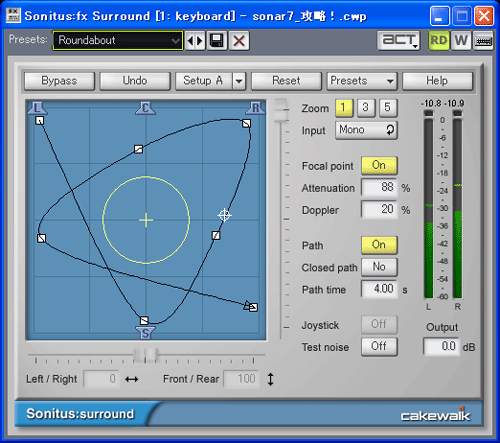The image size is (500, 443).
Task: Click the Left / Right value field
Action: tap(101, 379)
